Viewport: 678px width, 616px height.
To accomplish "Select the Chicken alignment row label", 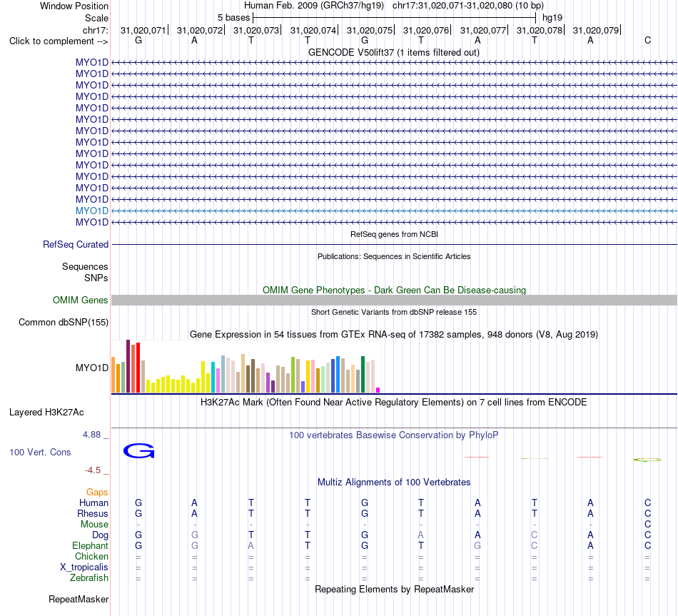I will pyautogui.click(x=91, y=556).
